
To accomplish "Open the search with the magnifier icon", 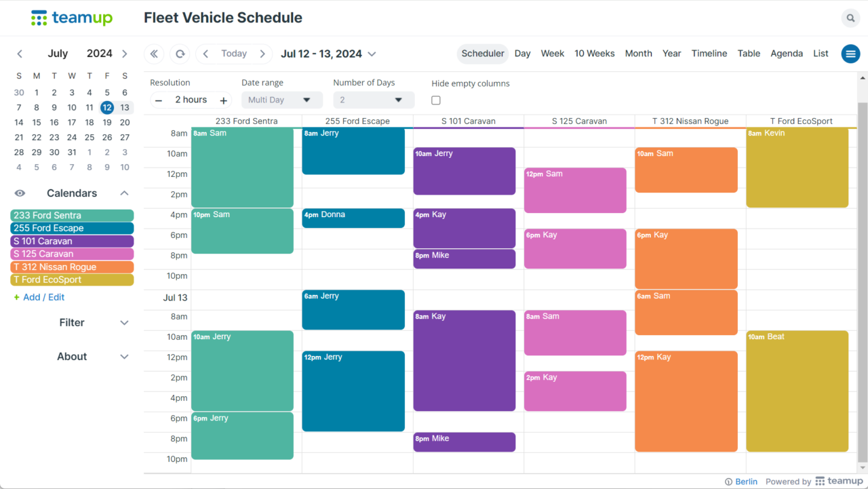I will click(850, 18).
